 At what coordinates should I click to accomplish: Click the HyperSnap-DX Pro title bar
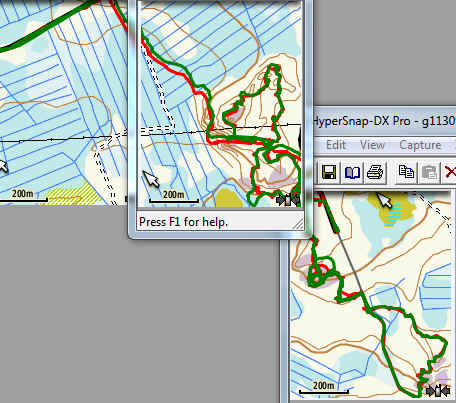coord(384,121)
